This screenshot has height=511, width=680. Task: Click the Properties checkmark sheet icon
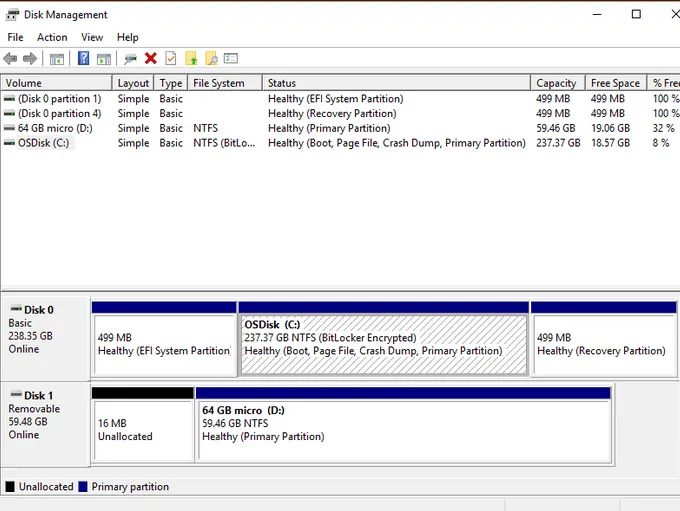[x=171, y=59]
